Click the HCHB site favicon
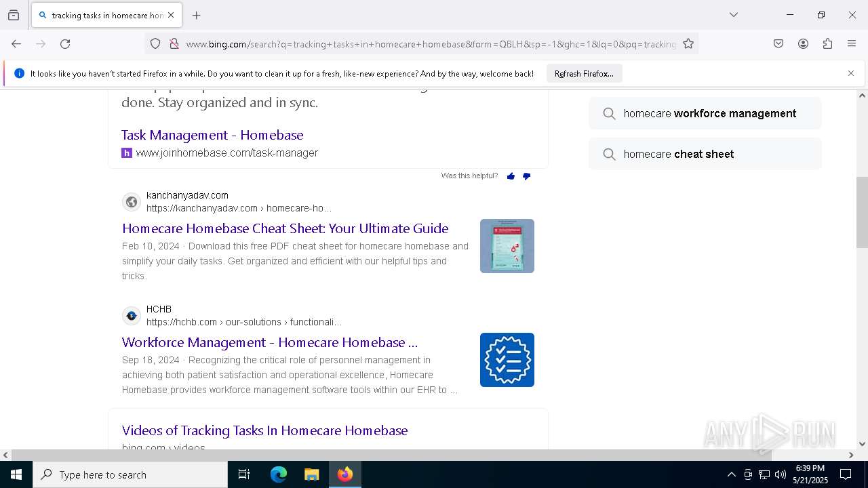Image resolution: width=868 pixels, height=488 pixels. coord(132,316)
